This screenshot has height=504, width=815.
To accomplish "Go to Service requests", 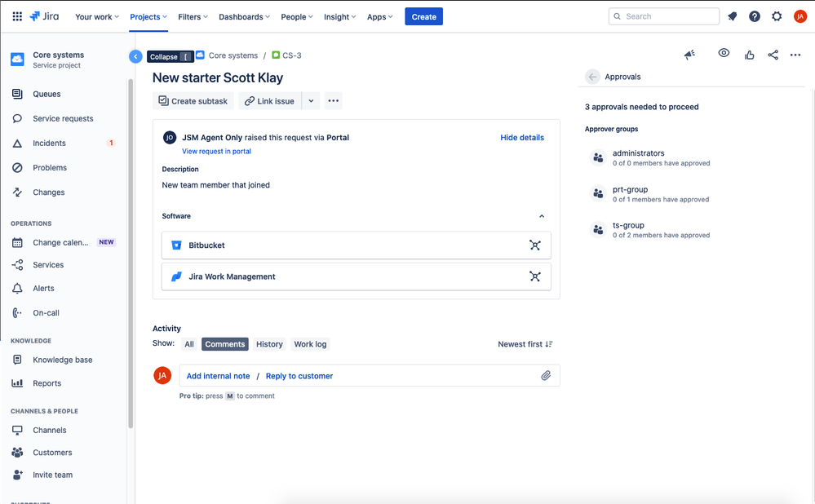I will click(x=64, y=118).
